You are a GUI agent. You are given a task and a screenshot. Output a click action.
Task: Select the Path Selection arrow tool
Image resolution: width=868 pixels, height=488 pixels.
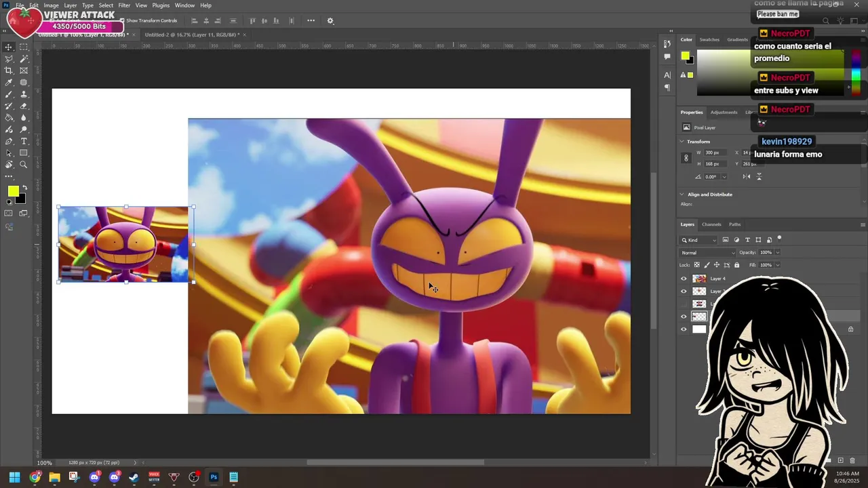(x=9, y=153)
